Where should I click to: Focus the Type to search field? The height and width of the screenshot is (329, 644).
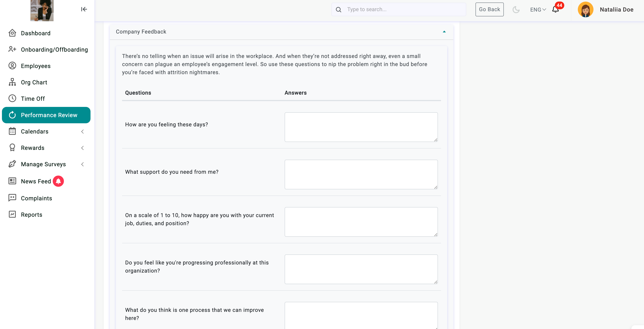(x=399, y=9)
